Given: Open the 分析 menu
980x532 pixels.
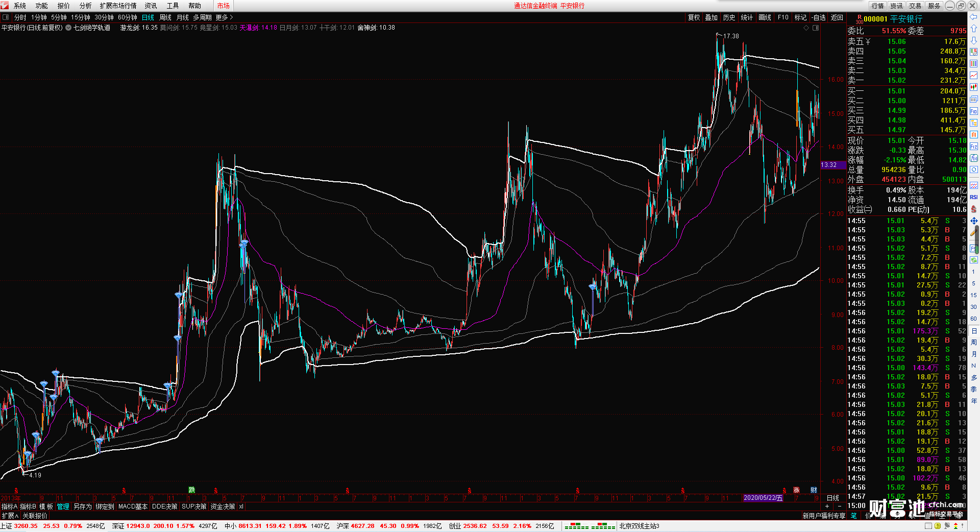Looking at the screenshot, I should coord(86,6).
